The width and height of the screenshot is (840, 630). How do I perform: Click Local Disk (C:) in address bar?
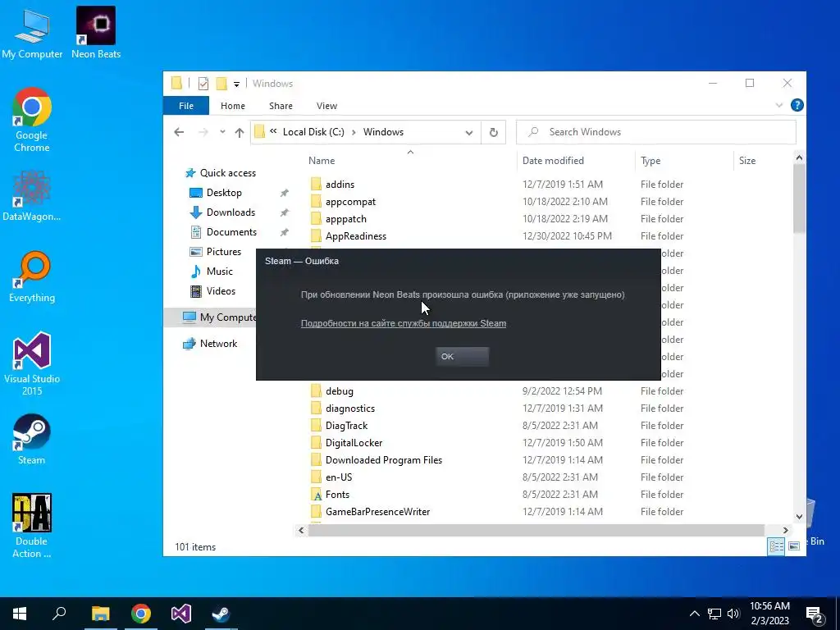tap(313, 132)
